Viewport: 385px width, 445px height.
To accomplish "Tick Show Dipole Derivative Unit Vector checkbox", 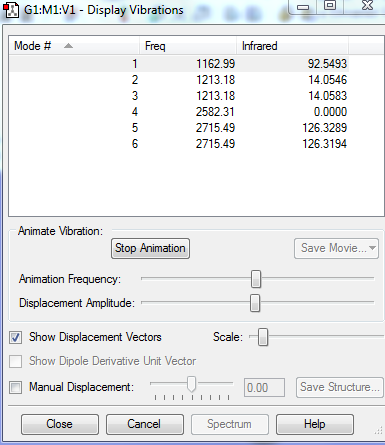I will [15, 361].
